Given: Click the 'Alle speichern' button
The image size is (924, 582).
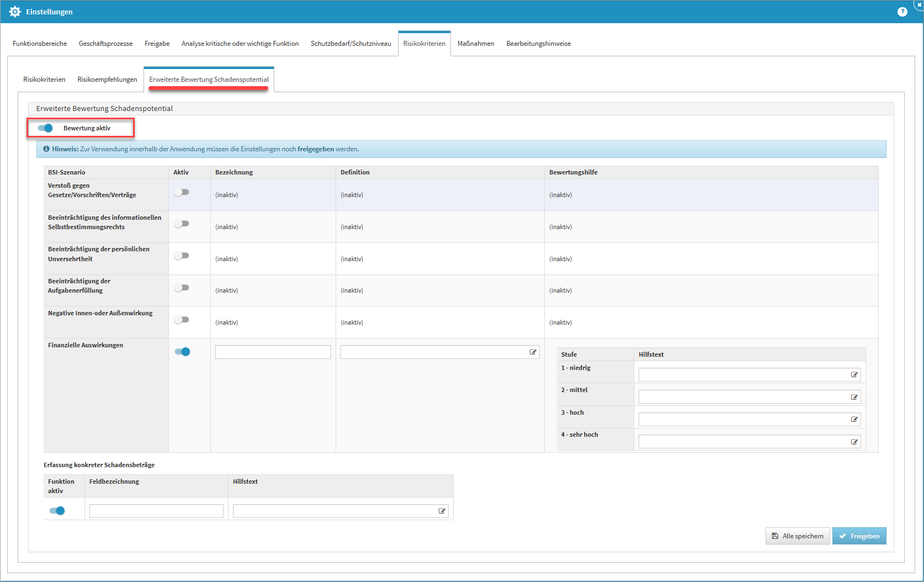Looking at the screenshot, I should (797, 536).
